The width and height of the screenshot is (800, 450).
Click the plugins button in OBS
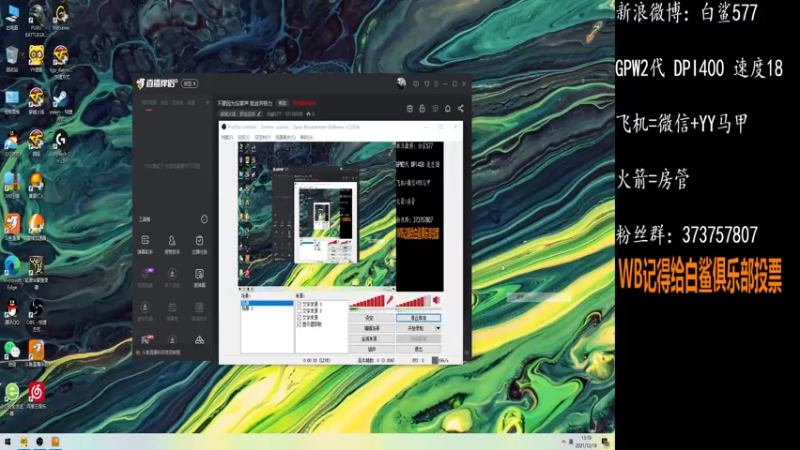(371, 349)
